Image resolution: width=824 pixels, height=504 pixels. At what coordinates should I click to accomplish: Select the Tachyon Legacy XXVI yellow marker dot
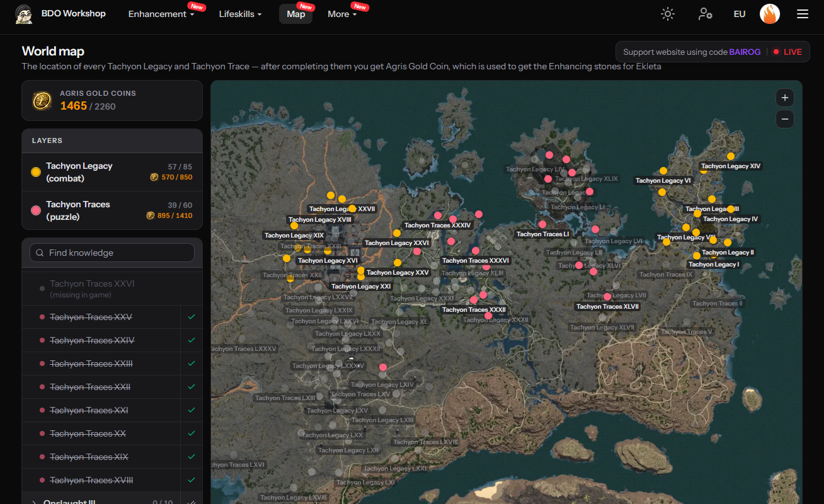point(397,233)
